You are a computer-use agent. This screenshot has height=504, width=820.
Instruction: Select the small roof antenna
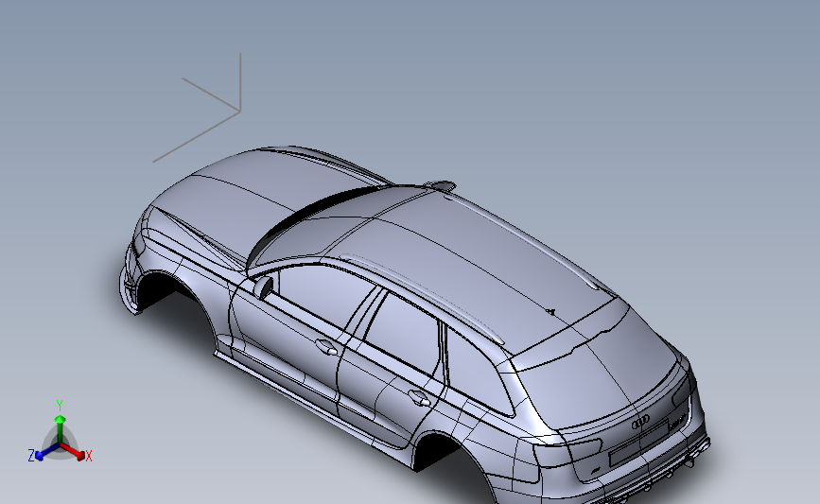550,312
